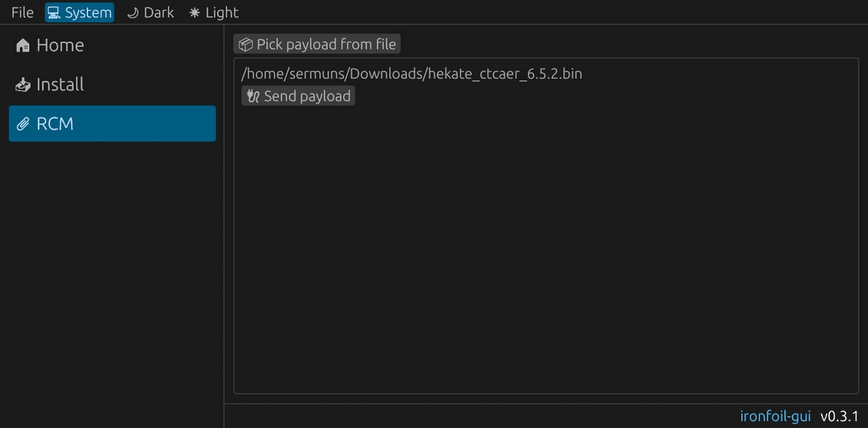The image size is (868, 428).
Task: Click the v0.3.1 version label
Action: [840, 416]
